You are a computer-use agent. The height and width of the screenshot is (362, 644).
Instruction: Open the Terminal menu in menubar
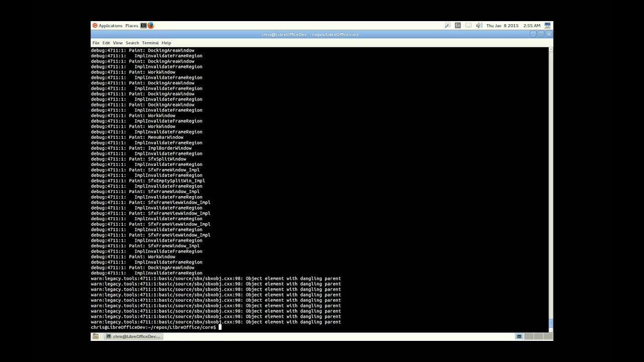click(150, 43)
